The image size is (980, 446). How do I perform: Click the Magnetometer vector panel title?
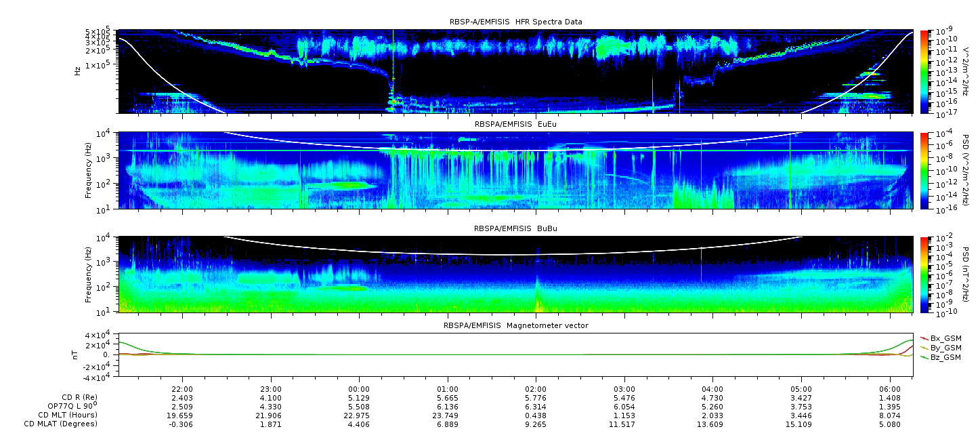tap(515, 325)
